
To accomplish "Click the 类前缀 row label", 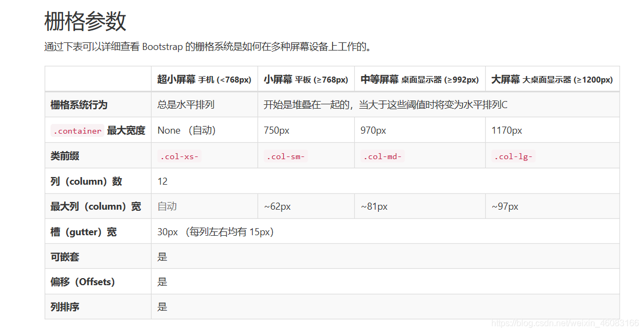I will (x=65, y=156).
